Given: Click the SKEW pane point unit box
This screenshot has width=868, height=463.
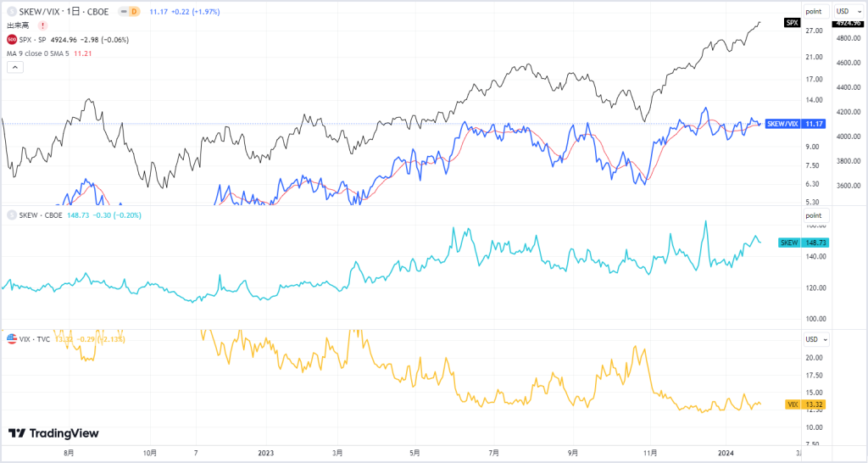Looking at the screenshot, I should (x=816, y=215).
